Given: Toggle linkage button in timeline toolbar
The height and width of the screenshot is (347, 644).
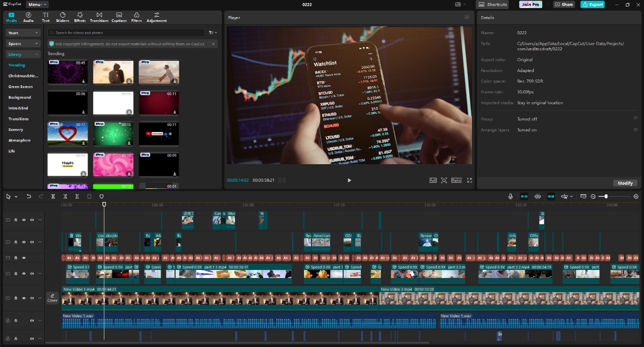Looking at the screenshot, I should (551, 196).
